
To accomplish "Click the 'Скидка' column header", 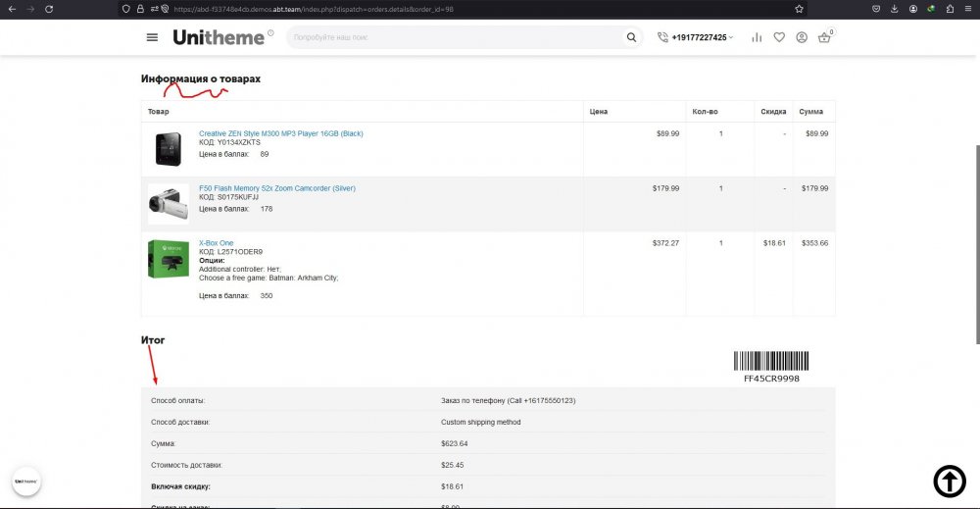I will [773, 111].
